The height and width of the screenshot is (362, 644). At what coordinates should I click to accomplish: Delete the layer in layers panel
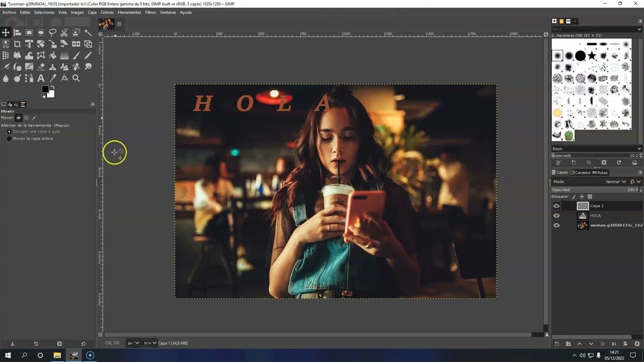tap(636, 344)
